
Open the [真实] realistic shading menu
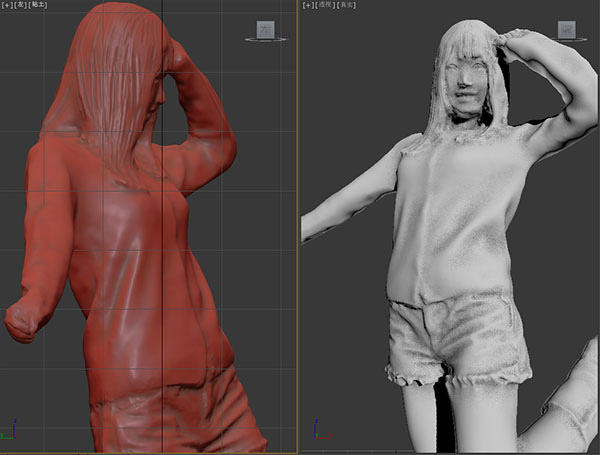pos(344,5)
